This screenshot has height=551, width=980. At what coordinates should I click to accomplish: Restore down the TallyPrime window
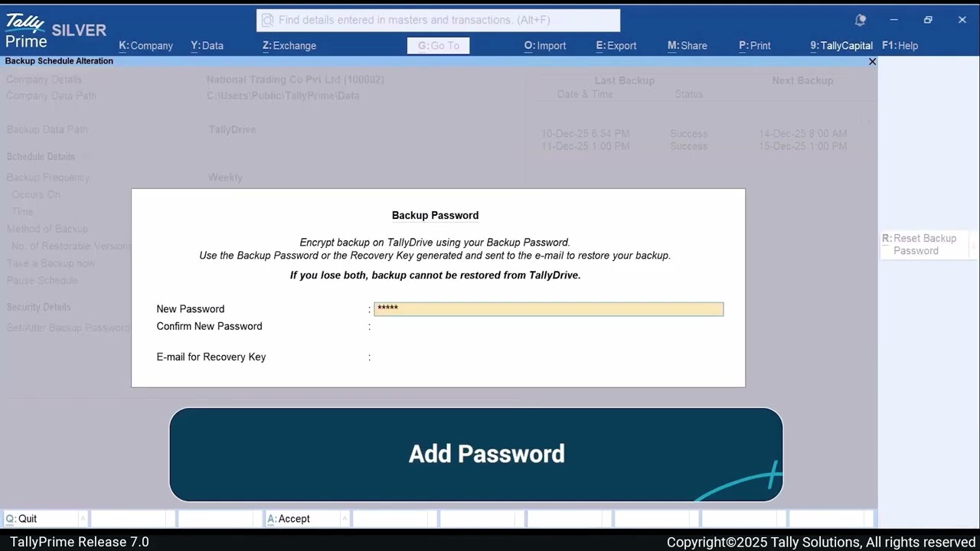(928, 20)
